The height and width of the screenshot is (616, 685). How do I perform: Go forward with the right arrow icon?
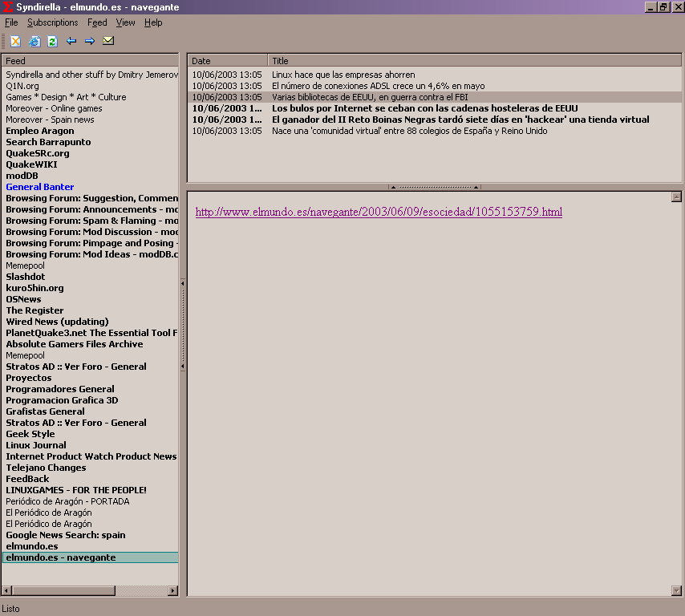pos(90,41)
